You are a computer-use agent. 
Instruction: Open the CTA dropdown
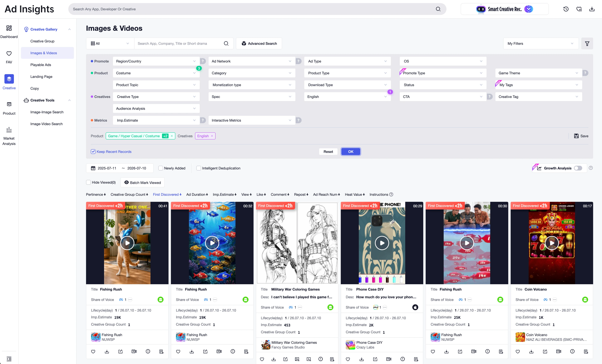tap(443, 97)
